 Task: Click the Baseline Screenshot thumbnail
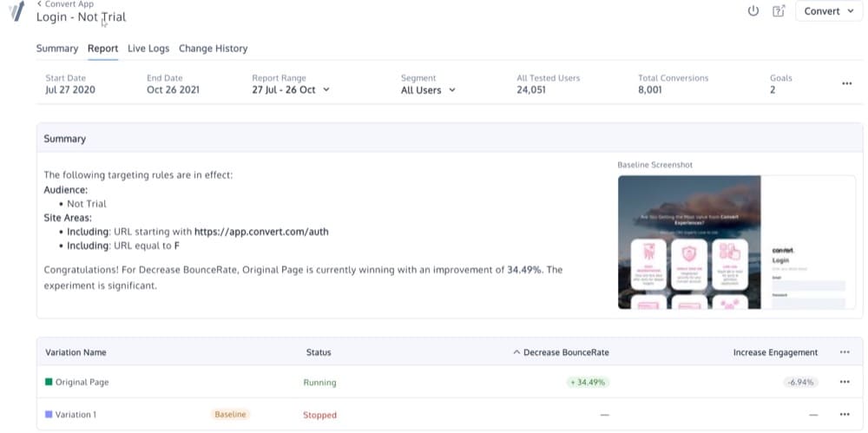736,242
